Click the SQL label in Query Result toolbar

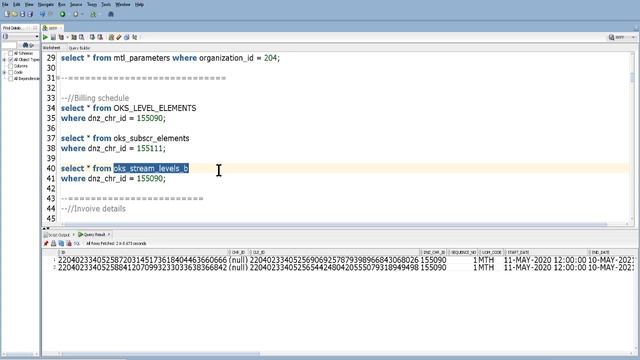point(77,243)
